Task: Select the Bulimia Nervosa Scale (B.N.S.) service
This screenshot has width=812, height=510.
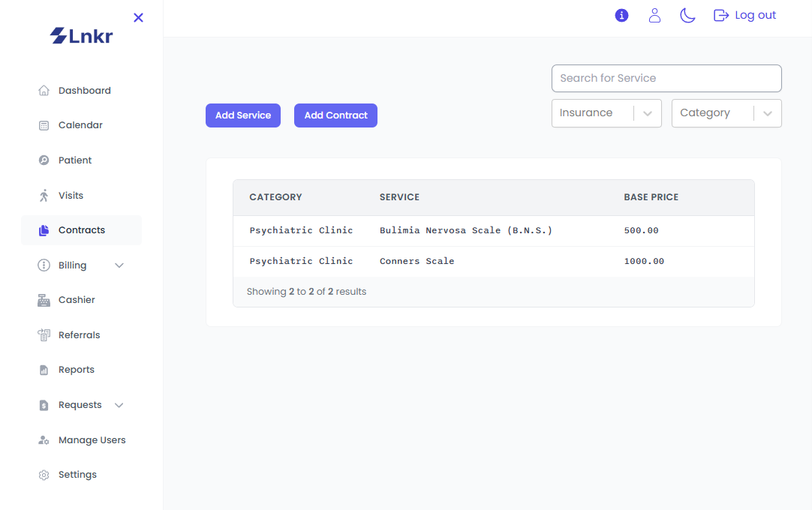Action: [x=465, y=230]
